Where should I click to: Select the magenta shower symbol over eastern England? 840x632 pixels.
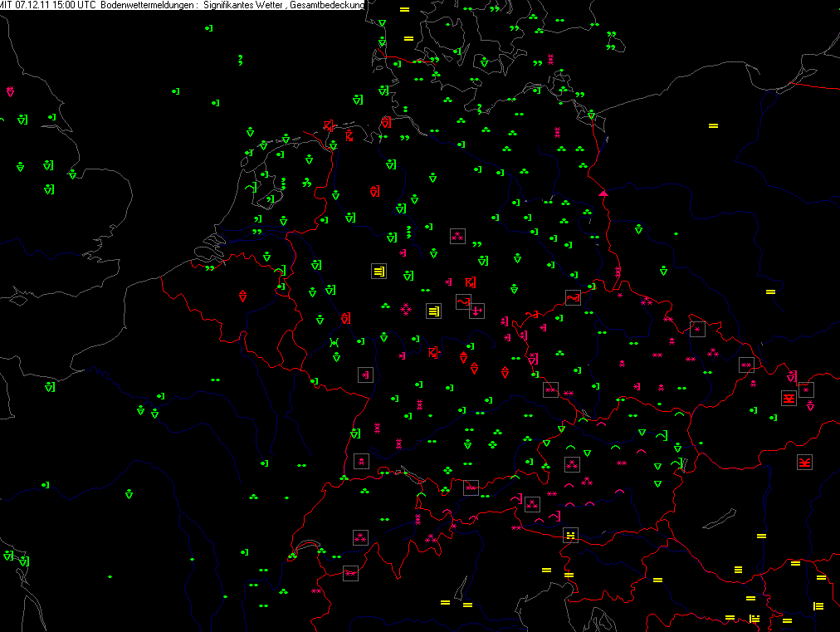tap(10, 91)
